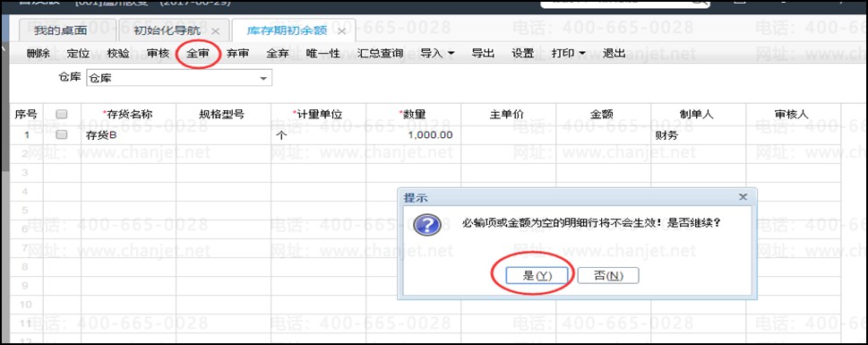Switch to 初始化导航 tab

tap(168, 31)
